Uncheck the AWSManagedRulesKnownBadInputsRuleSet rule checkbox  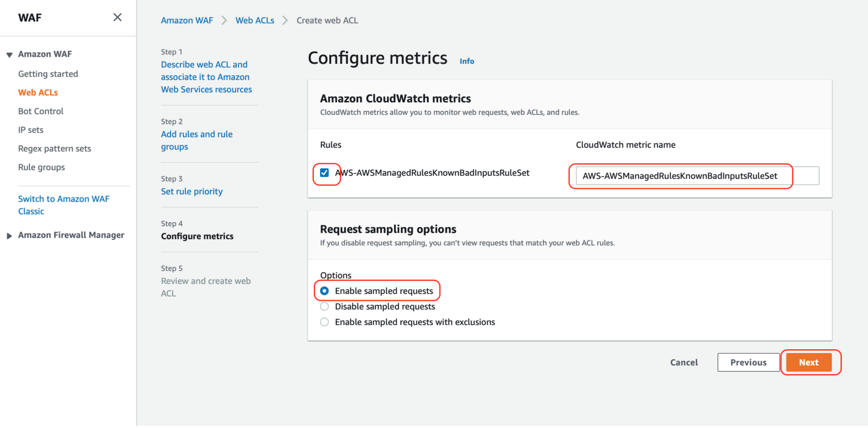click(x=324, y=173)
